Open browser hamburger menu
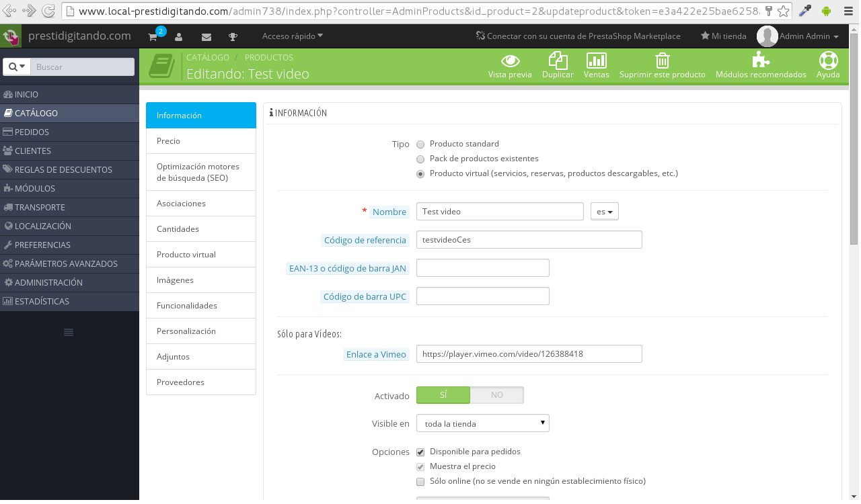Image resolution: width=861 pixels, height=504 pixels. click(x=848, y=11)
